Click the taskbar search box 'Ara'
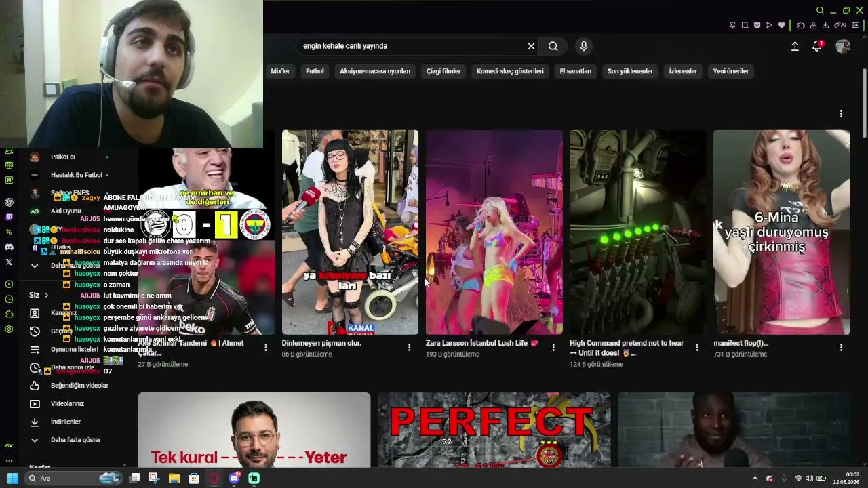Viewport: 868px width, 488px height. click(x=73, y=479)
